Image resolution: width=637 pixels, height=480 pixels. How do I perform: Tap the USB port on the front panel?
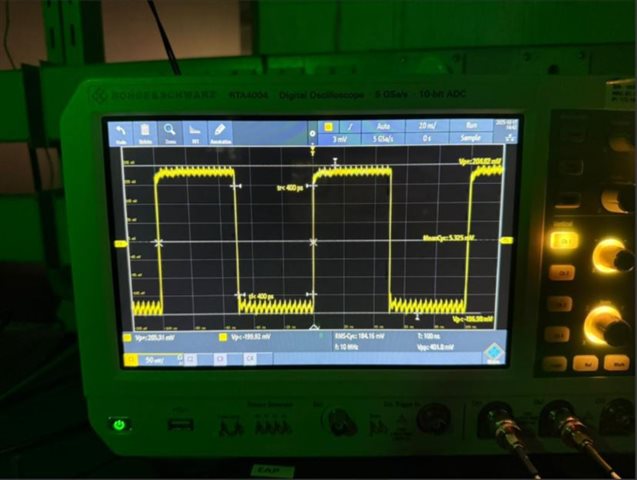(180, 425)
